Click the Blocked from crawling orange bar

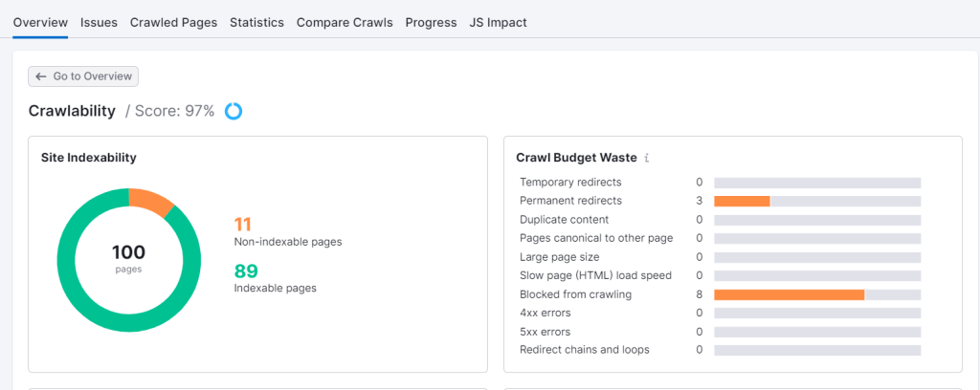coord(789,294)
